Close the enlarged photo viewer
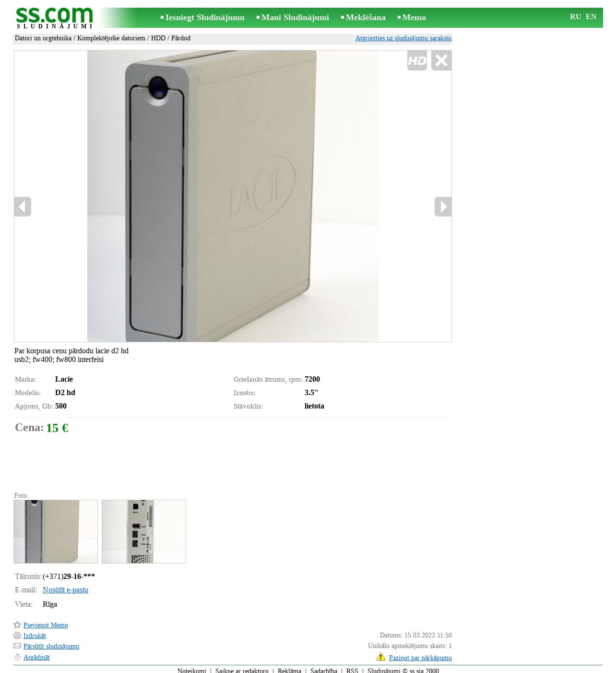 pyautogui.click(x=441, y=60)
